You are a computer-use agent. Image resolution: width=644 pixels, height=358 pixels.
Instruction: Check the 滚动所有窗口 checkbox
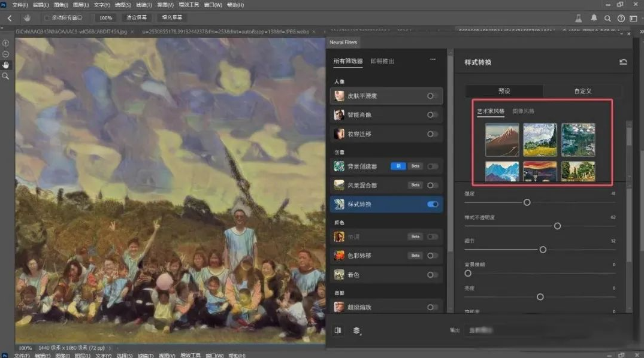(47, 18)
